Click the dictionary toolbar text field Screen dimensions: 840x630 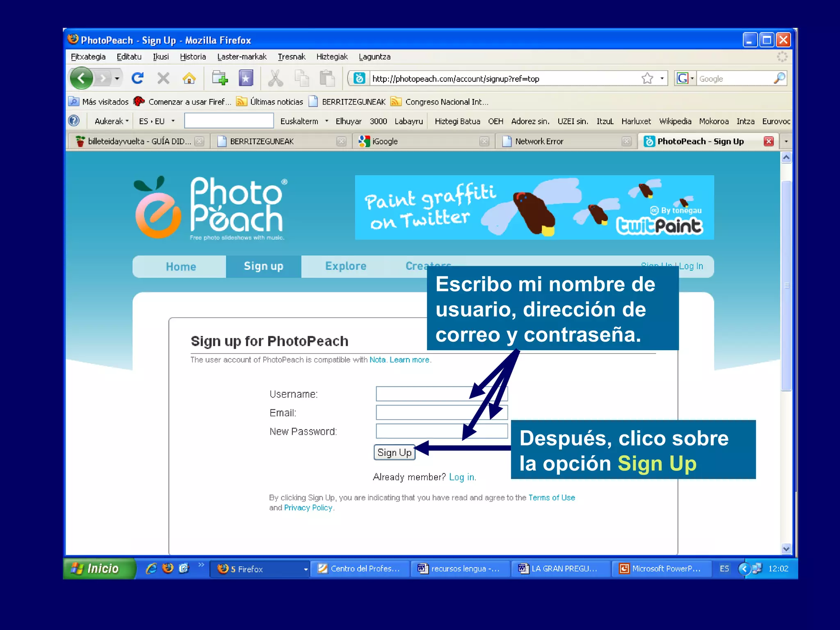coord(229,121)
